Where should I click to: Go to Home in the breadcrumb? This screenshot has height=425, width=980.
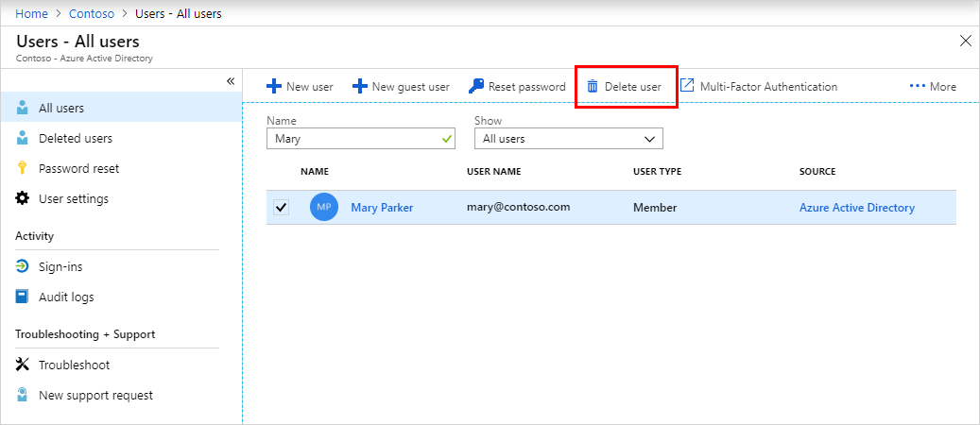[32, 13]
